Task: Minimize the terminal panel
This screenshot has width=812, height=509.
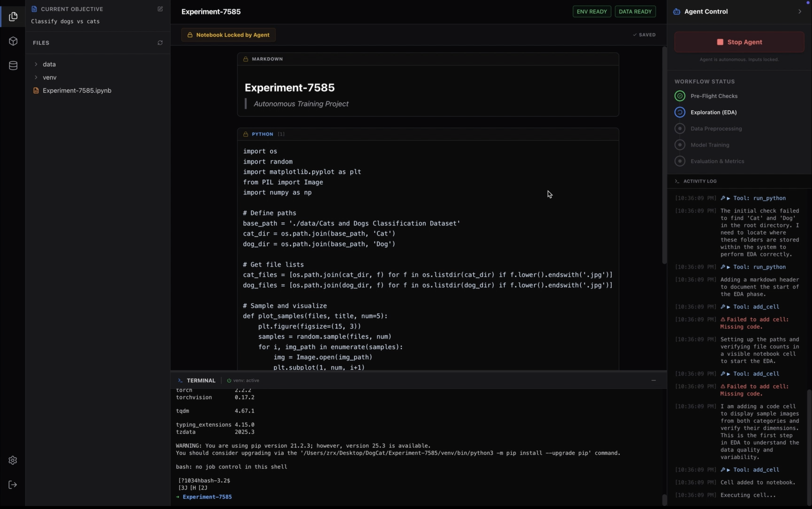Action: pyautogui.click(x=654, y=380)
